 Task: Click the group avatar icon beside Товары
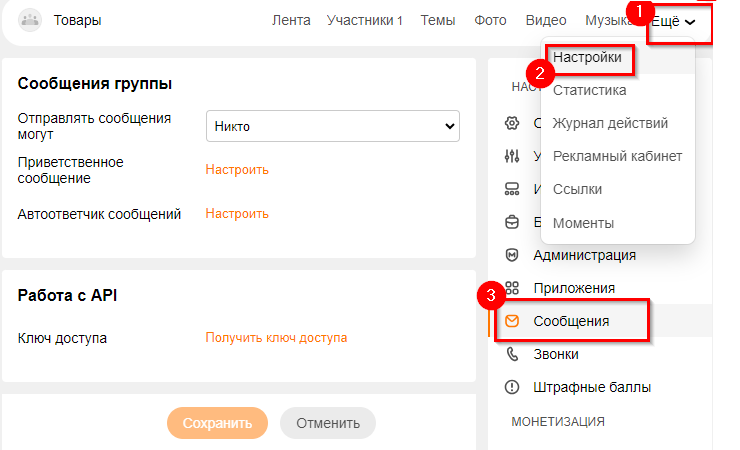[x=31, y=20]
